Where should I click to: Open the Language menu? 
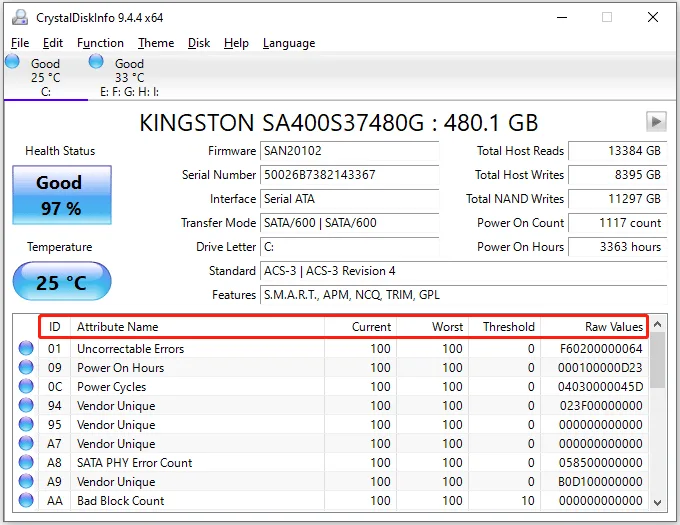point(288,43)
